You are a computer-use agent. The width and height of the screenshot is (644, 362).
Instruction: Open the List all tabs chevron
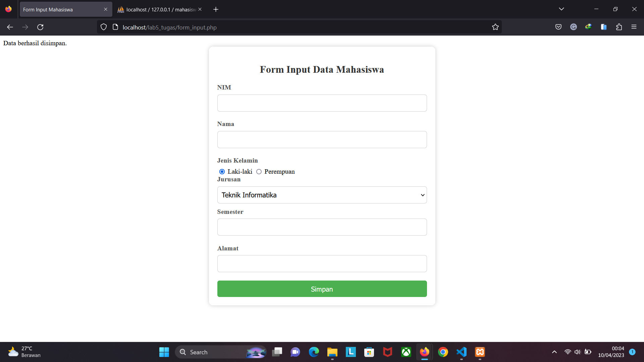(561, 9)
